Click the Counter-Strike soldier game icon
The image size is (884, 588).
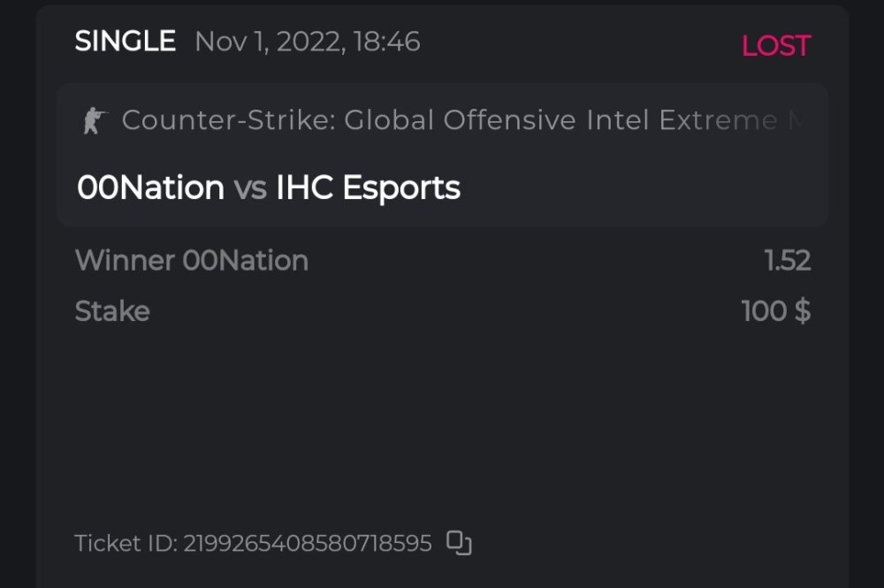[x=95, y=120]
